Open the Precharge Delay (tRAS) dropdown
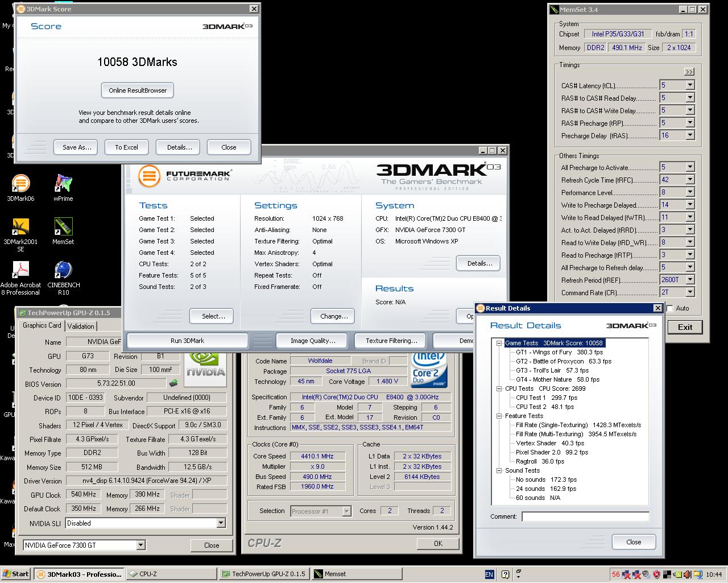 (690, 135)
